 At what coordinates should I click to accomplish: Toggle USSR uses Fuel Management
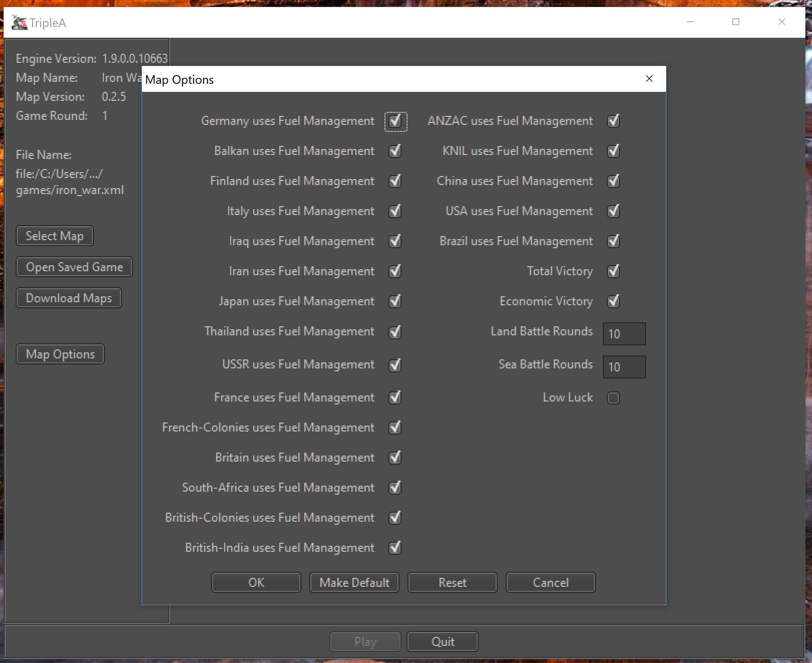395,365
